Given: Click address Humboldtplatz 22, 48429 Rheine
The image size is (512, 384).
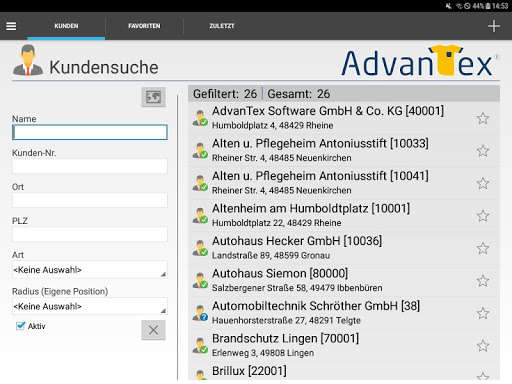Looking at the screenshot, I should coord(277,223).
